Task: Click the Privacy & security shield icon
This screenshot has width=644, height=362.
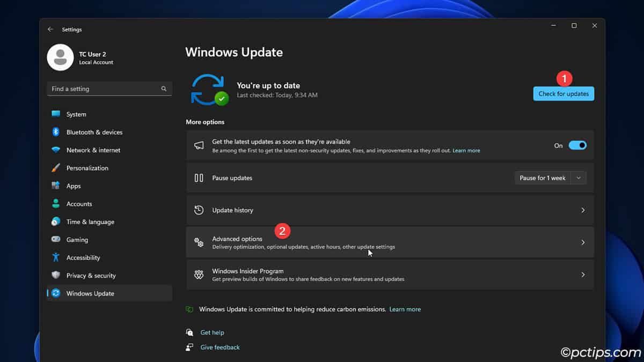Action: point(56,275)
